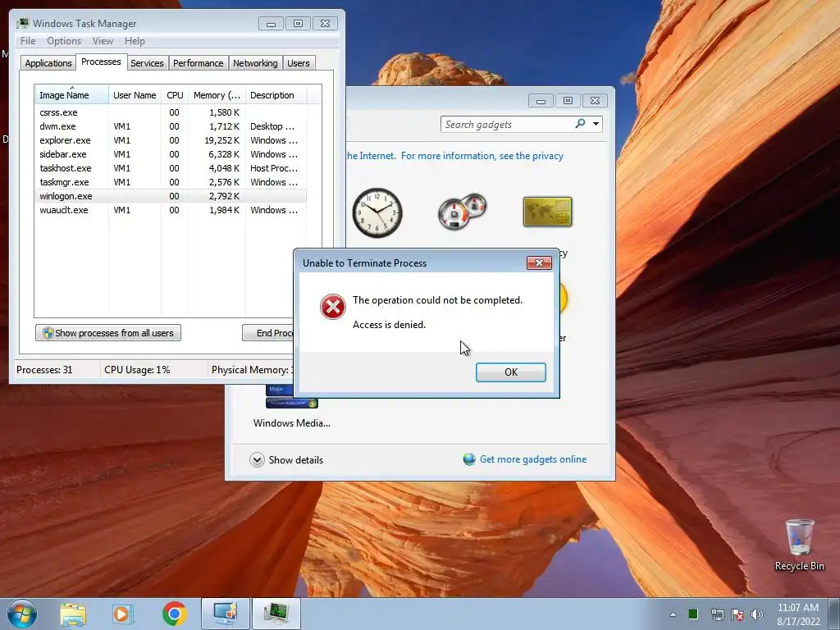Click OK in the error dialog

tap(510, 372)
